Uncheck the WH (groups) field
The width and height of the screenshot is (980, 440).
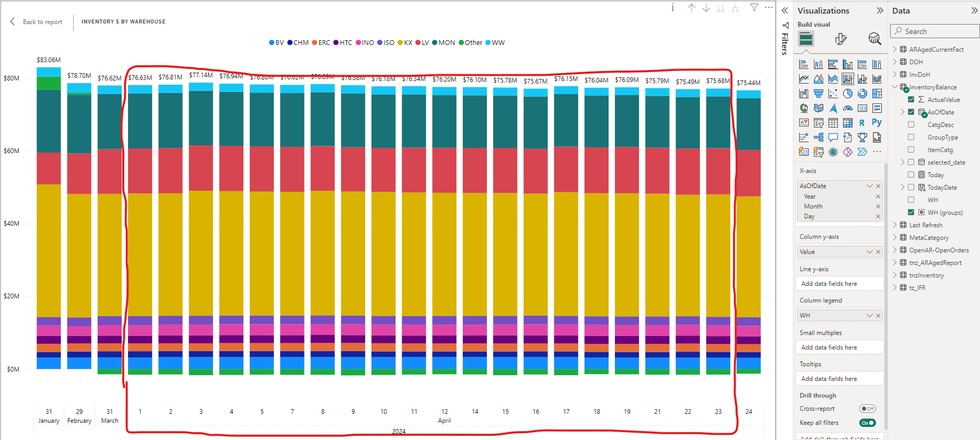point(911,212)
